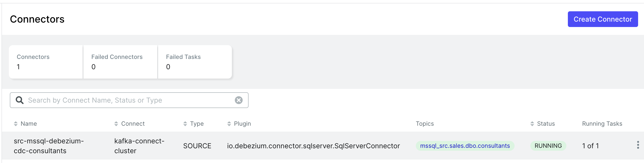This screenshot has height=163, width=644.
Task: Click the sort arrows beside Status
Action: (x=532, y=124)
